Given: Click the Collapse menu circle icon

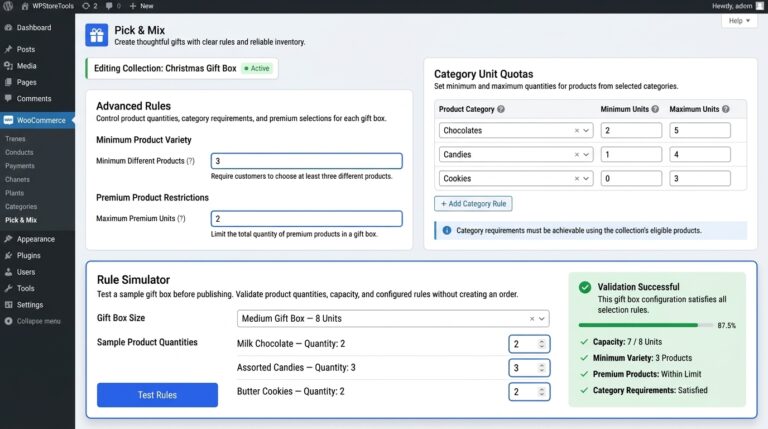Looking at the screenshot, I should (x=8, y=321).
